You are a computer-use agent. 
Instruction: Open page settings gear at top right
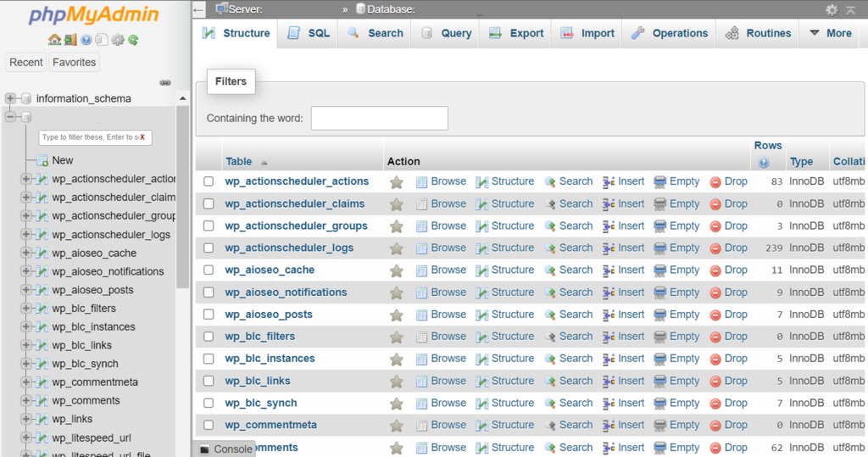coord(832,9)
